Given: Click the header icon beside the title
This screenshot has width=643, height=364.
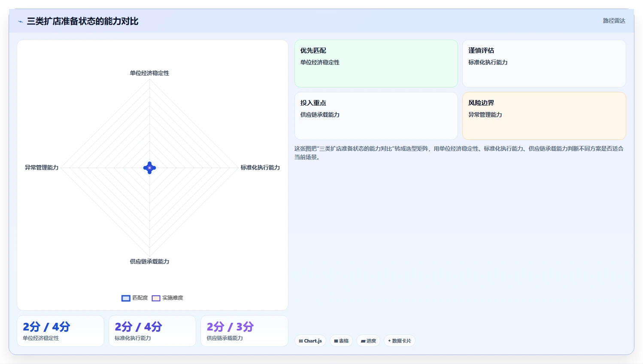Looking at the screenshot, I should tap(20, 21).
